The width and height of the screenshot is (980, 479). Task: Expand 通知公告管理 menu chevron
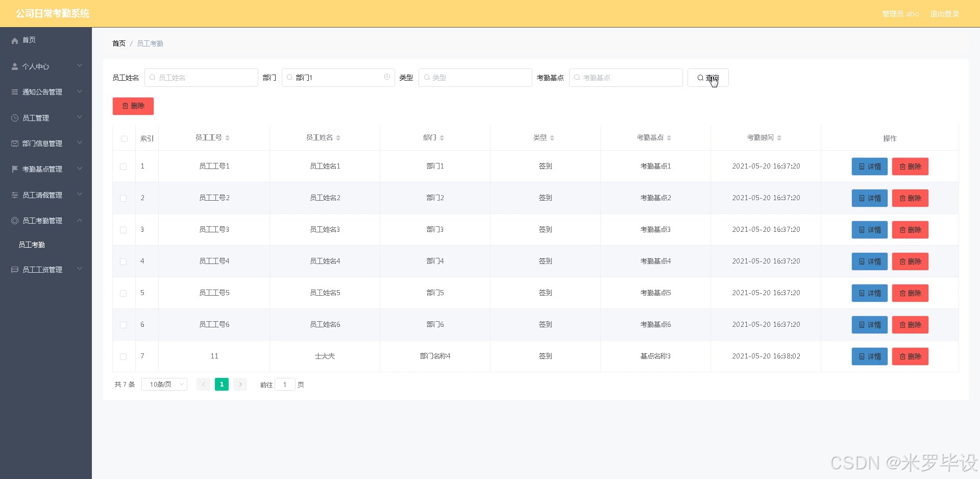click(x=80, y=91)
